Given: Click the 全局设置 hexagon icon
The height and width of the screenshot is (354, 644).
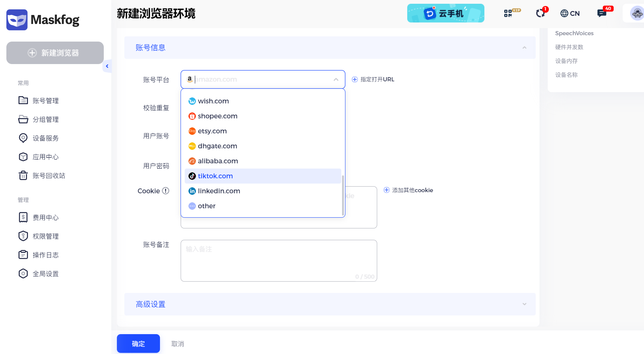Looking at the screenshot, I should tap(23, 273).
